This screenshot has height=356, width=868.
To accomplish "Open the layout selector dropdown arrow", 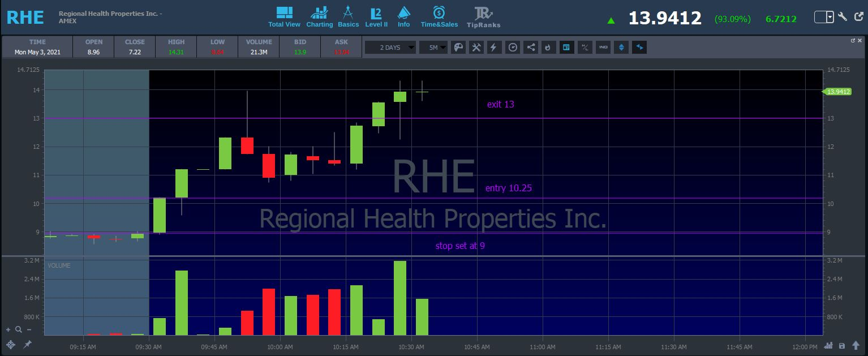I will pos(830,18).
